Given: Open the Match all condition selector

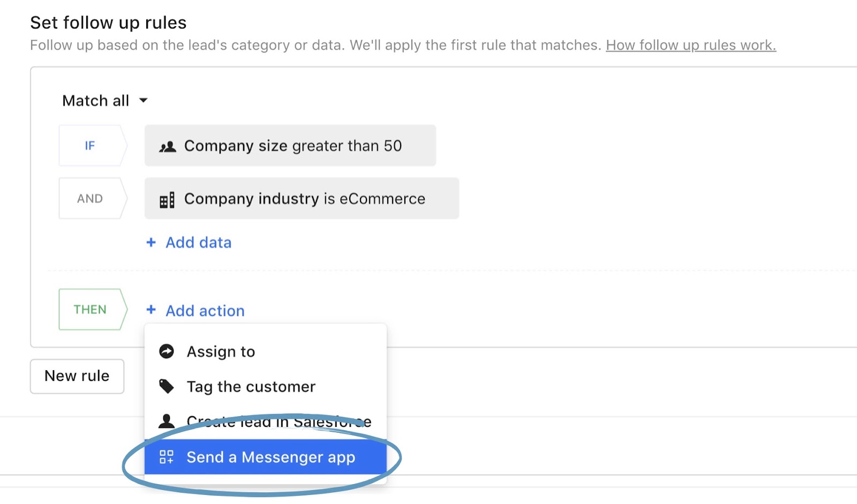Looking at the screenshot, I should click(96, 101).
